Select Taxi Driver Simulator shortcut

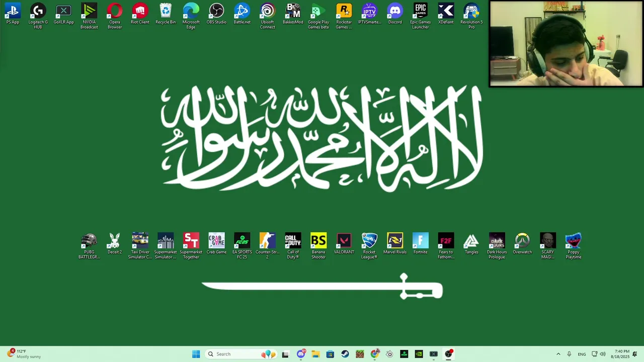click(x=140, y=246)
